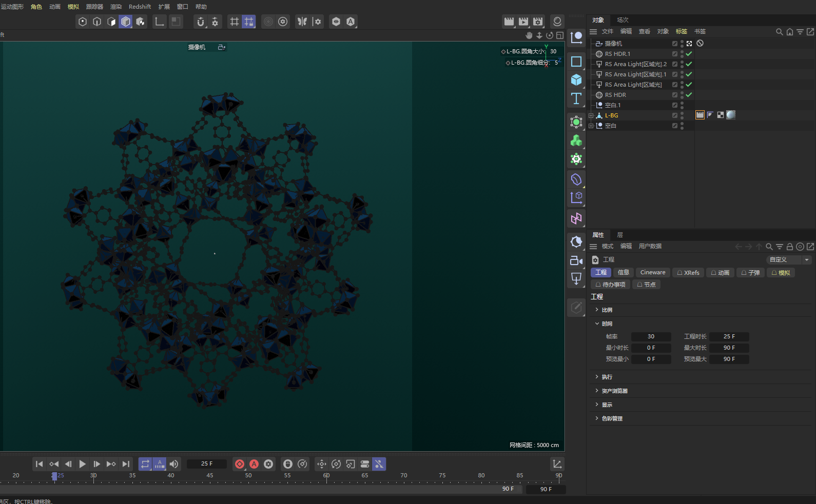Image resolution: width=816 pixels, height=504 pixels.
Task: Toggle the loop playback button
Action: (145, 464)
